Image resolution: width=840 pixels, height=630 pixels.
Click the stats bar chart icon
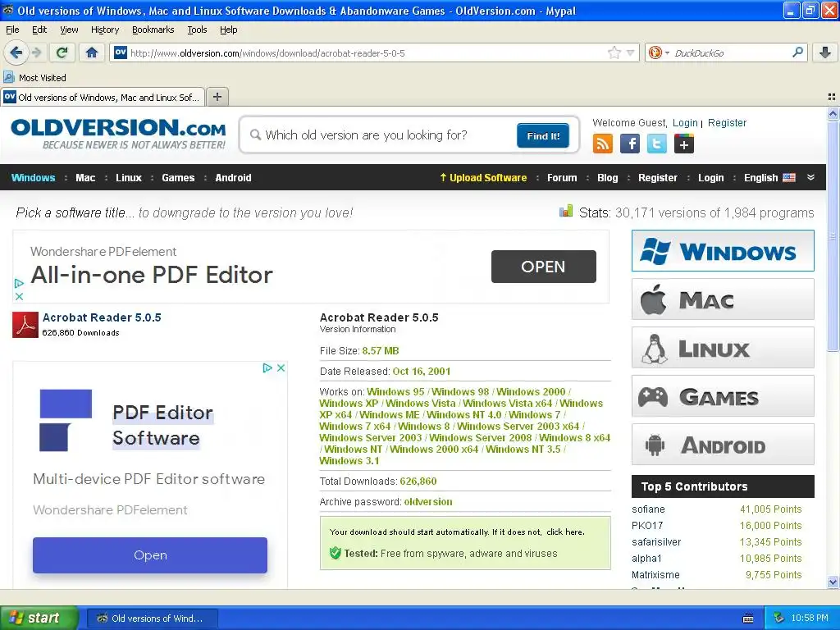(x=566, y=211)
